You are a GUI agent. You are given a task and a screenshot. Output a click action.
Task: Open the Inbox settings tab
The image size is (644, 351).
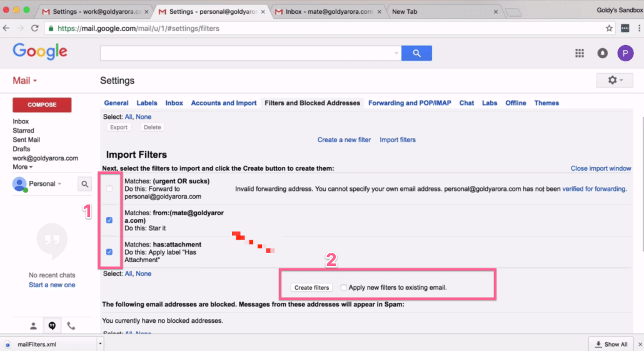tap(174, 103)
